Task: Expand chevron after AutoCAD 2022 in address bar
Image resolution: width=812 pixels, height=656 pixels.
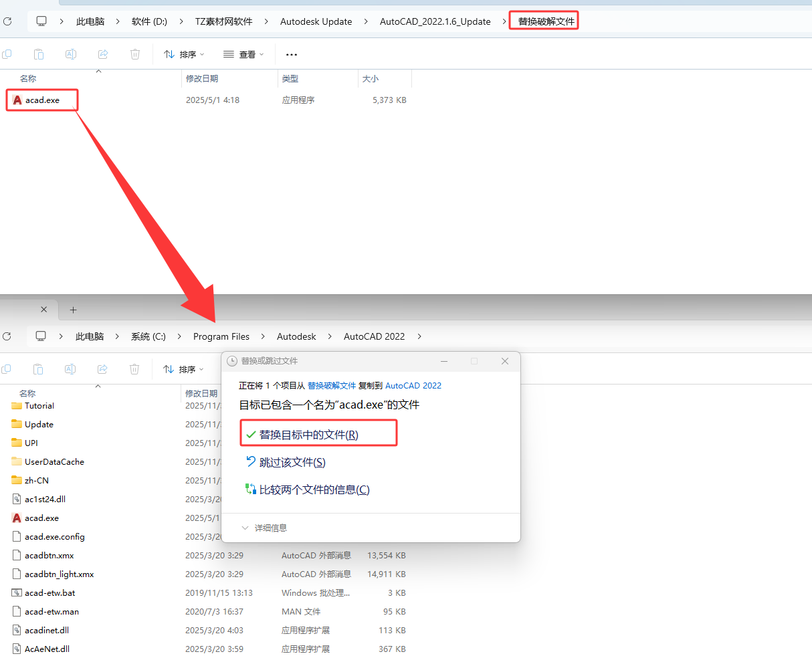Action: 419,336
